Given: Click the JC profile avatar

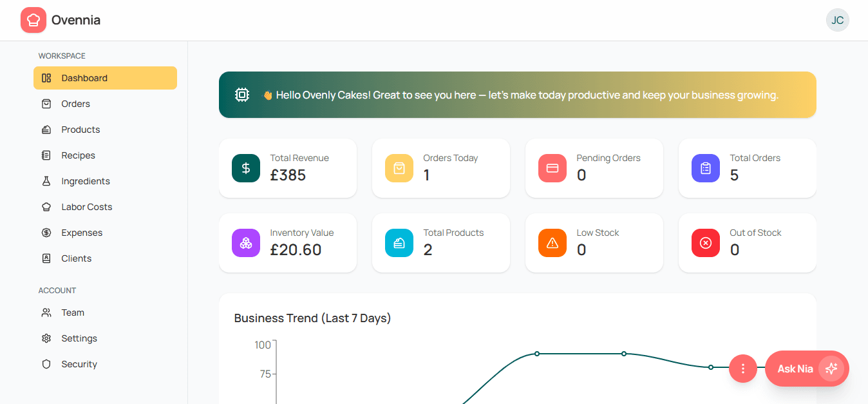Looking at the screenshot, I should tap(837, 20).
